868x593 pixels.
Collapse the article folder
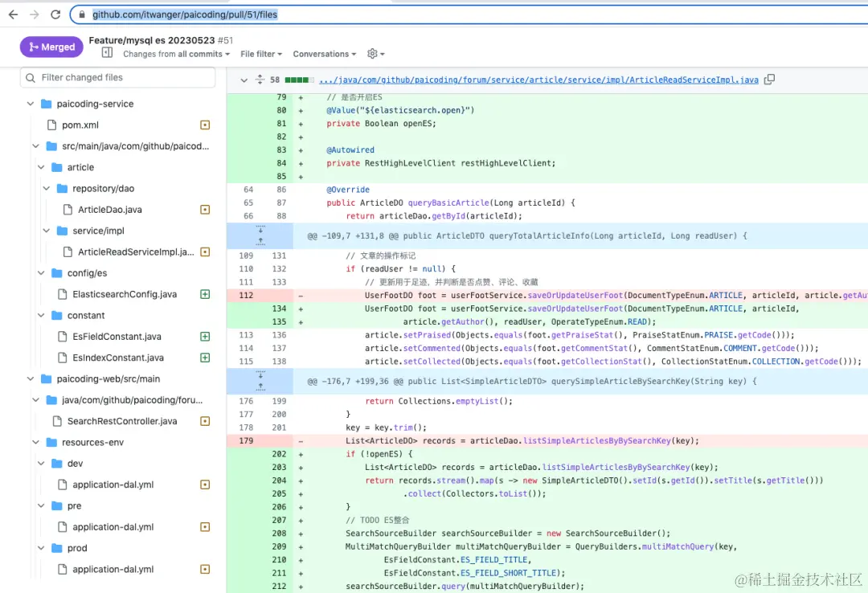point(41,167)
